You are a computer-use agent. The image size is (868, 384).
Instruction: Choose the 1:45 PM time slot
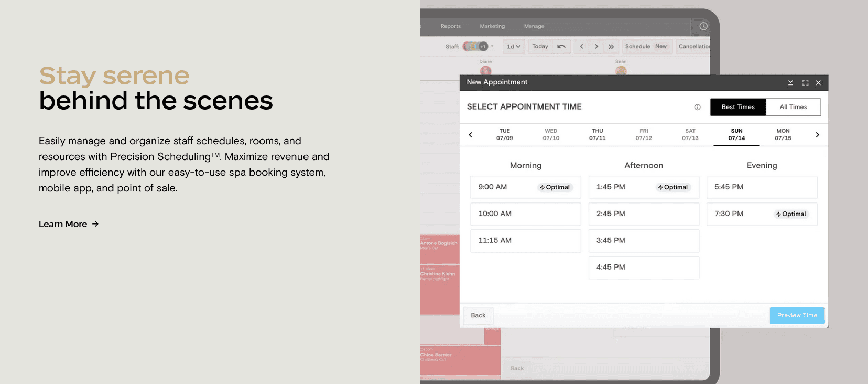point(644,187)
